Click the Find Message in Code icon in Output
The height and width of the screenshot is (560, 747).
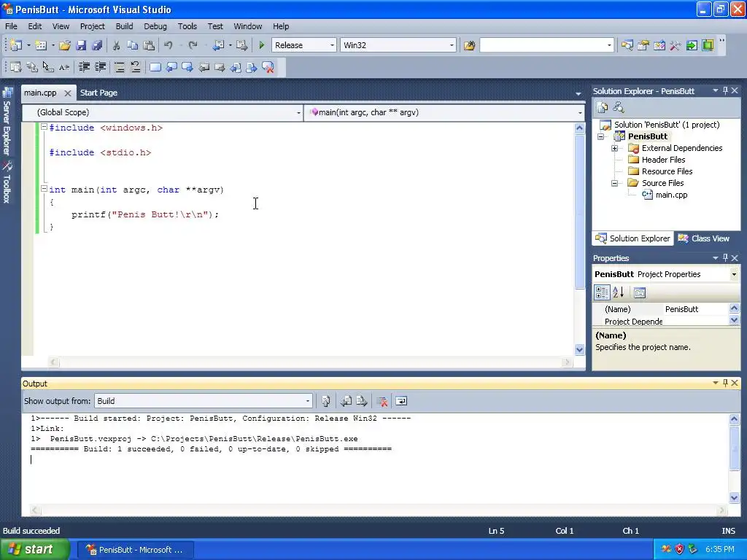[x=326, y=402]
